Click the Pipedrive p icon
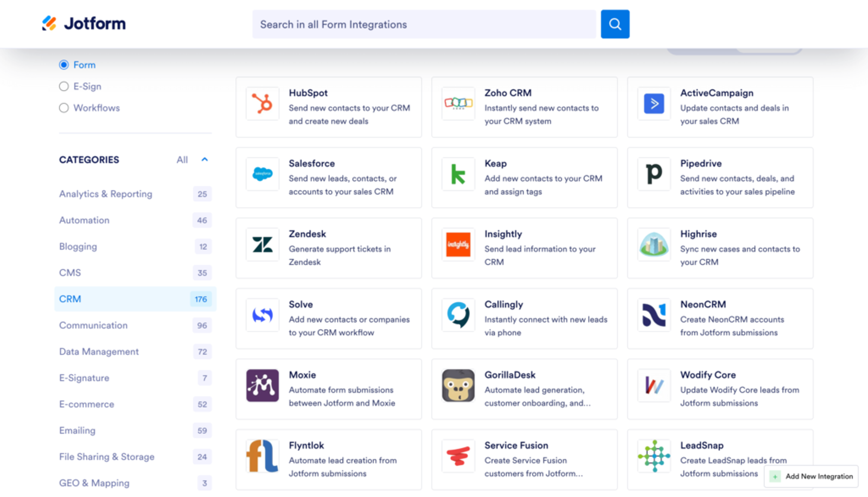 (x=654, y=174)
